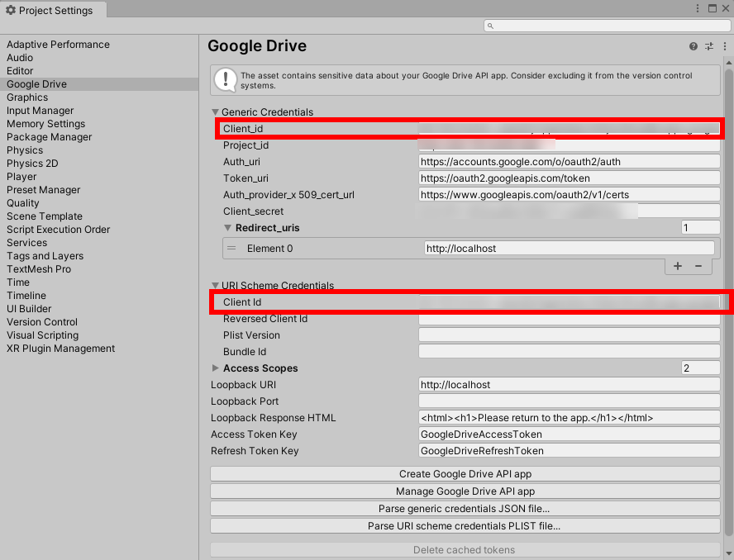Viewport: 734px width, 560px height.
Task: Select Quality settings
Action: tap(23, 203)
